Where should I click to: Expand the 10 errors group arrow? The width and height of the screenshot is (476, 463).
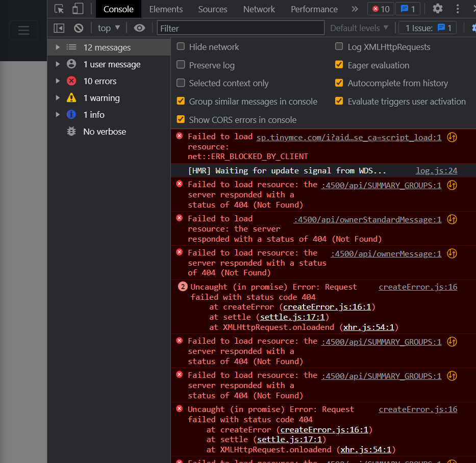pyautogui.click(x=57, y=81)
